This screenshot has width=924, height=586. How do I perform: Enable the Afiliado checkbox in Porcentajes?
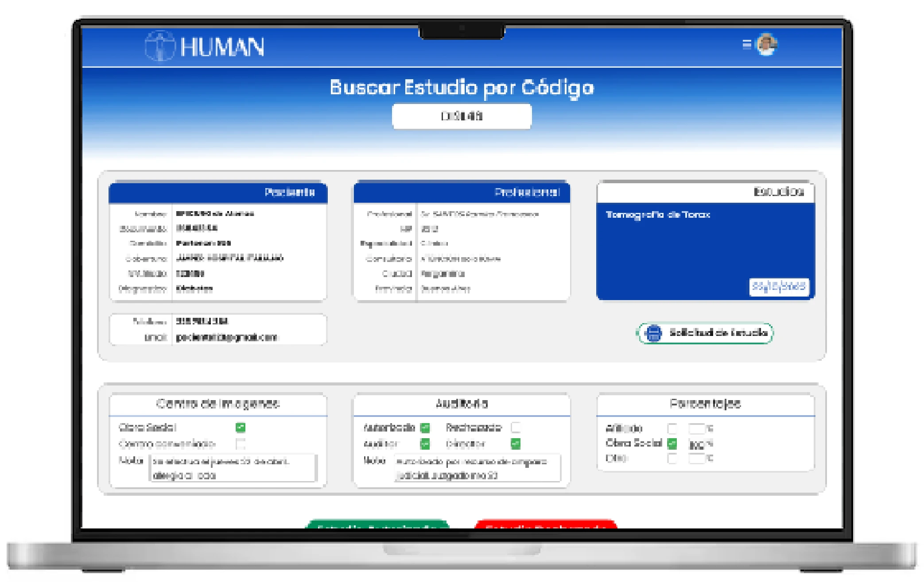[x=672, y=428]
